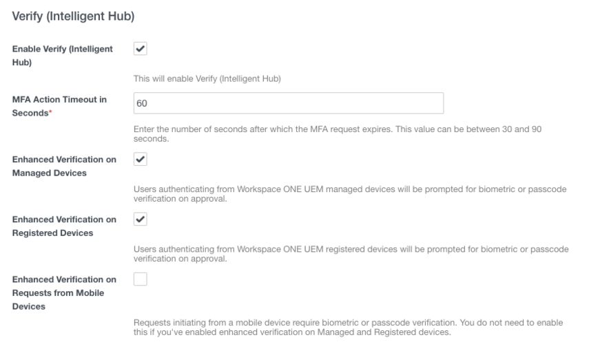Disable Enhanced Verification on Managed Devices checkbox
Screen dimensions: 589x364
click(141, 159)
